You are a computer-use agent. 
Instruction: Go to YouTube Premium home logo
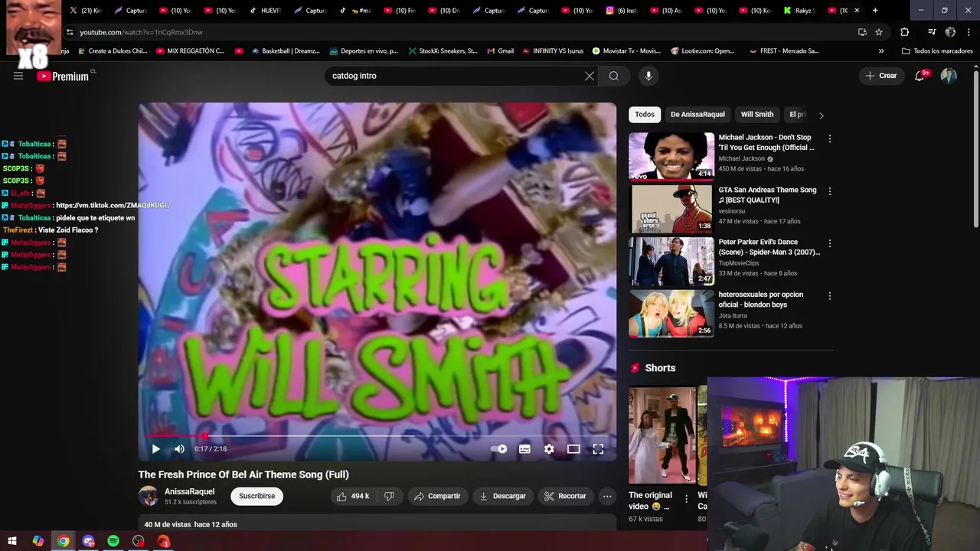63,76
